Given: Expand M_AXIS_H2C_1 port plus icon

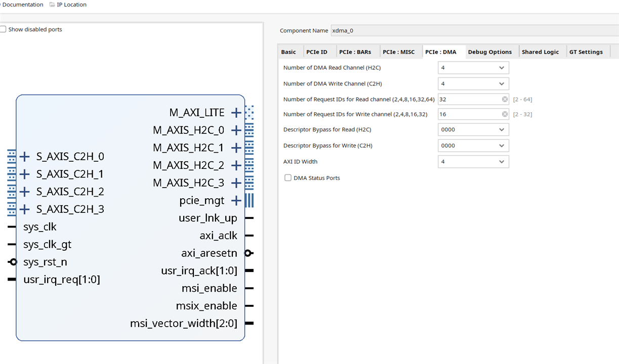Looking at the screenshot, I should pyautogui.click(x=236, y=148).
